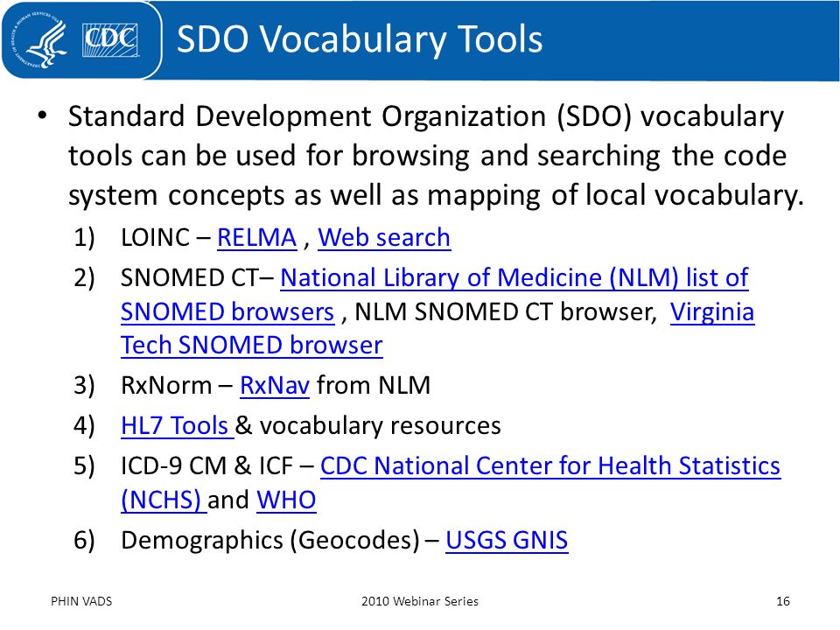Click the PHIN VADS footer text
840x630 pixels.
(x=81, y=601)
